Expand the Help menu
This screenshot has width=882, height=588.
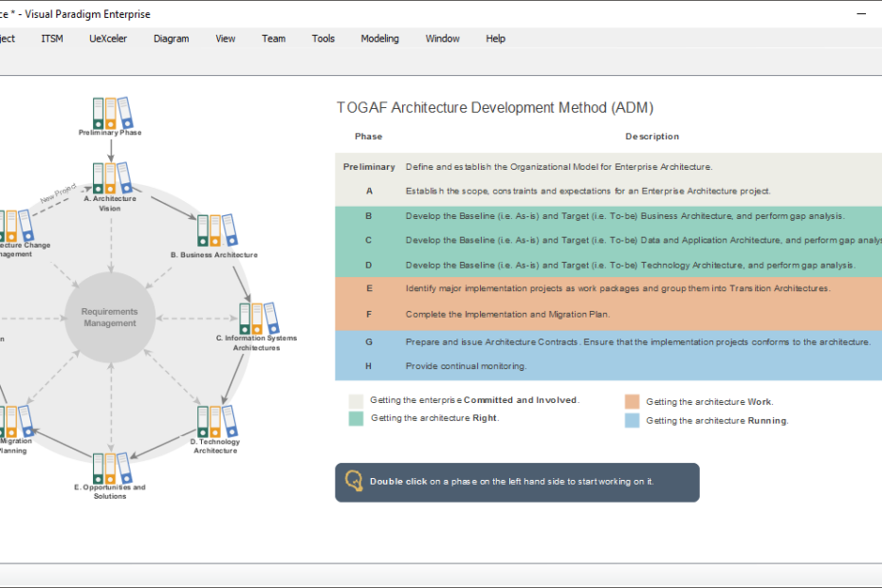point(494,38)
